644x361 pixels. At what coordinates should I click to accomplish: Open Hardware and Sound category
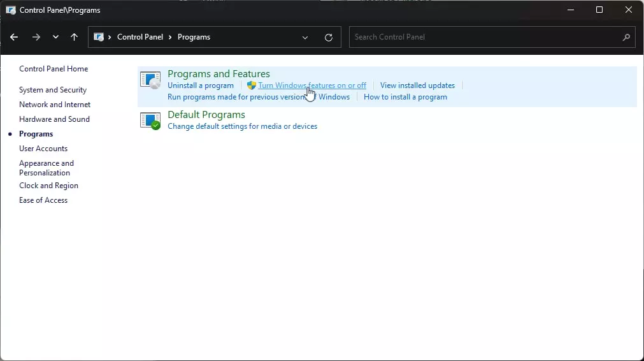click(54, 119)
